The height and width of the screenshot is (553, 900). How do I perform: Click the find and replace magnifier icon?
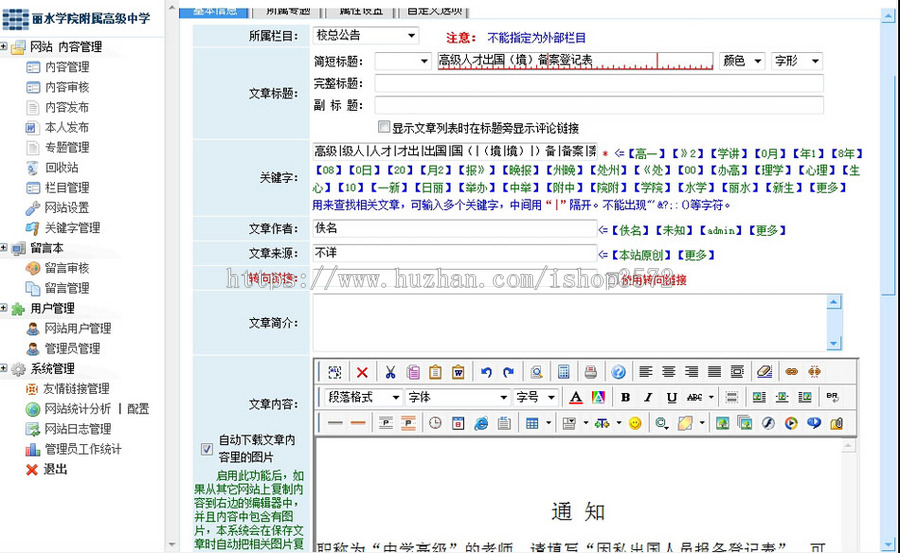pos(536,372)
